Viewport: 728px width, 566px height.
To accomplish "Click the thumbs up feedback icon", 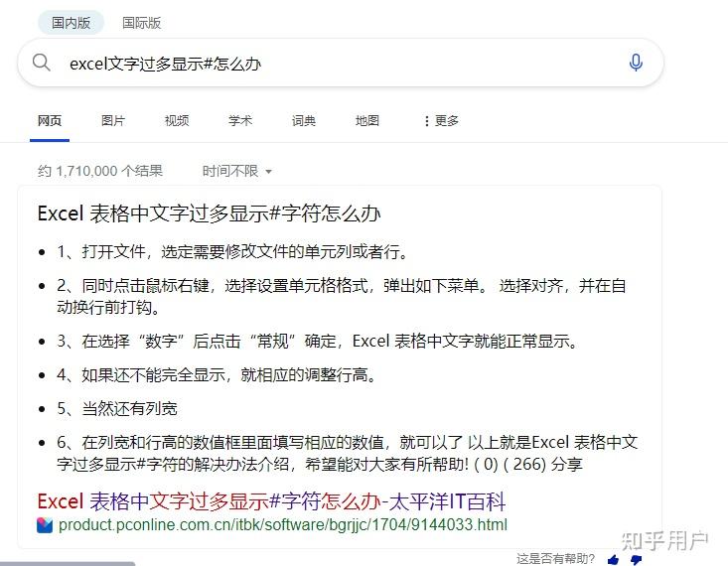I will [x=613, y=559].
